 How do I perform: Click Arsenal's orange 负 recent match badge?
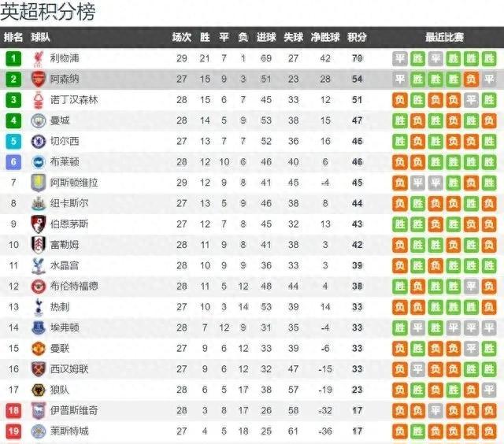(471, 80)
